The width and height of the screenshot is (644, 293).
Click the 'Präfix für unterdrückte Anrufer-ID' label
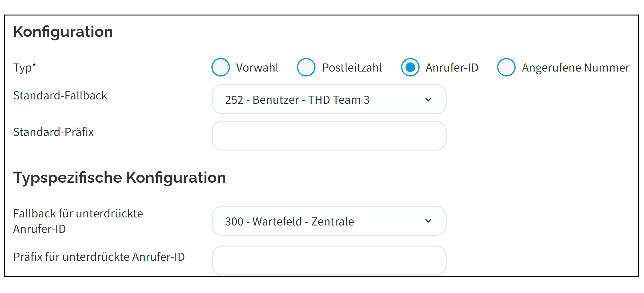(99, 257)
